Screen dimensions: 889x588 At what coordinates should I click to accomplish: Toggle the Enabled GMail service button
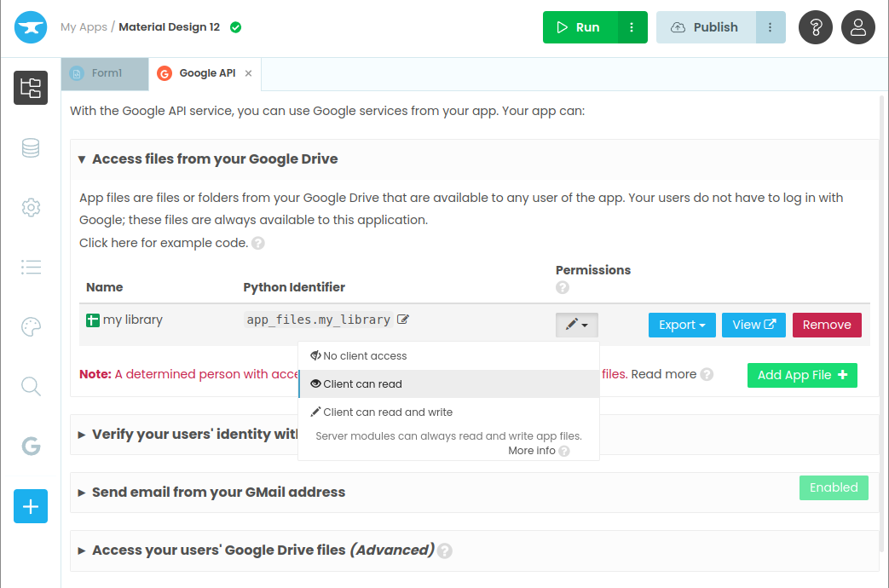(834, 487)
